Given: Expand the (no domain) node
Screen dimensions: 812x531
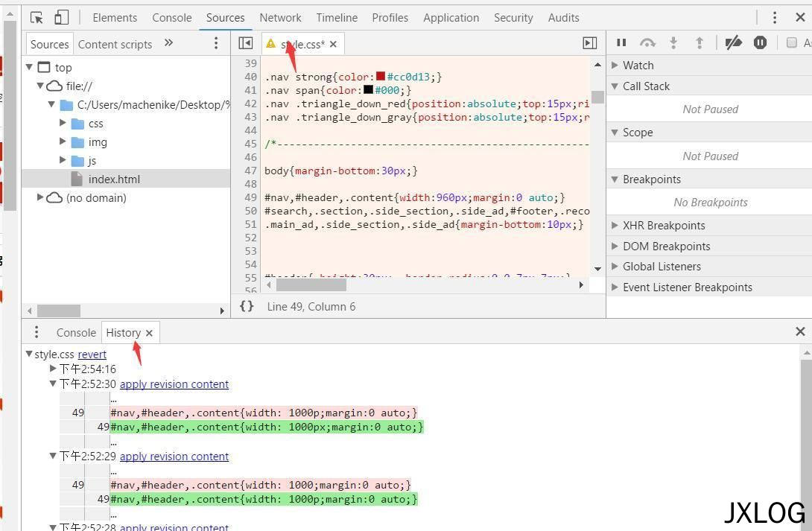Looking at the screenshot, I should point(40,197).
